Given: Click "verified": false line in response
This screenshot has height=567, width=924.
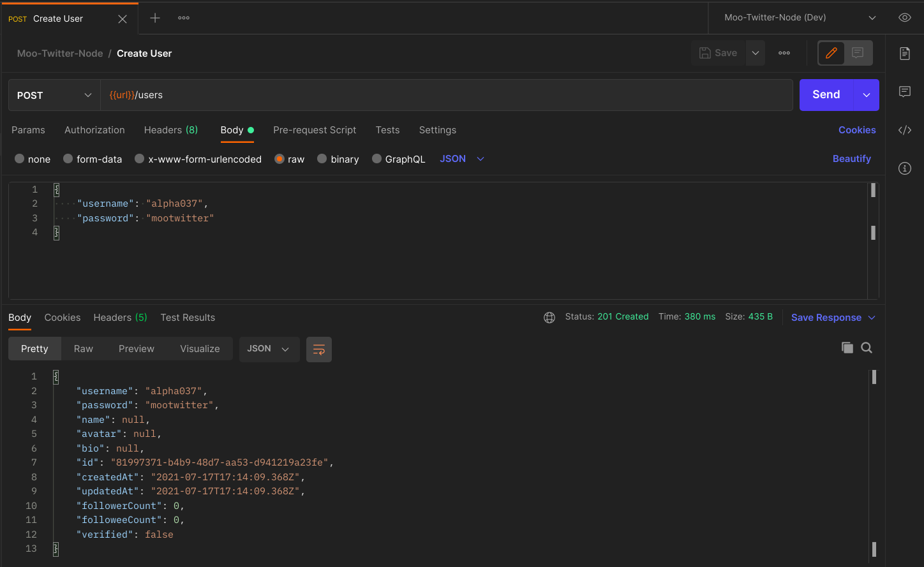Looking at the screenshot, I should pos(125,534).
